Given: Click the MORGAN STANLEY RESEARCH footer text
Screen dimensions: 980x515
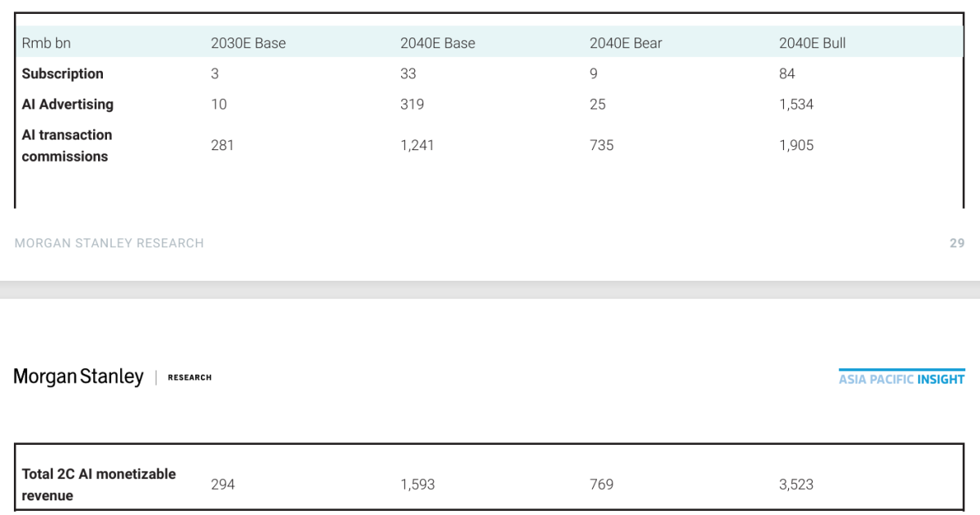Looking at the screenshot, I should pyautogui.click(x=109, y=243).
